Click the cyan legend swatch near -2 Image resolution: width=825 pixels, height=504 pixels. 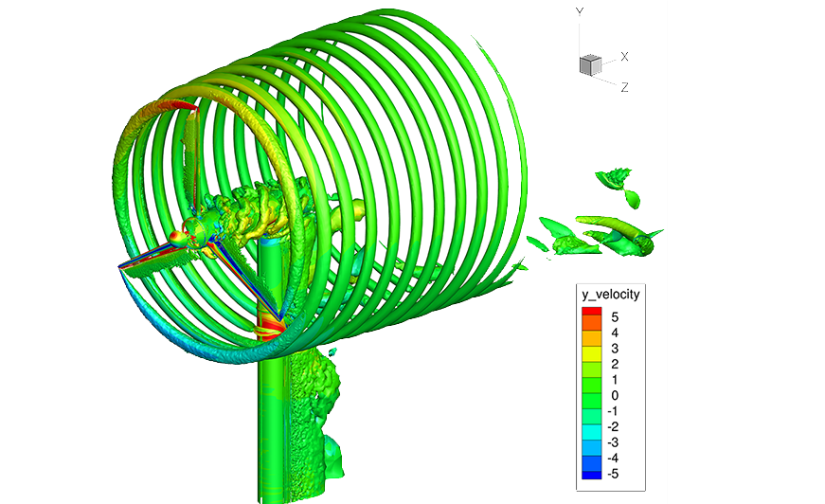pos(591,427)
